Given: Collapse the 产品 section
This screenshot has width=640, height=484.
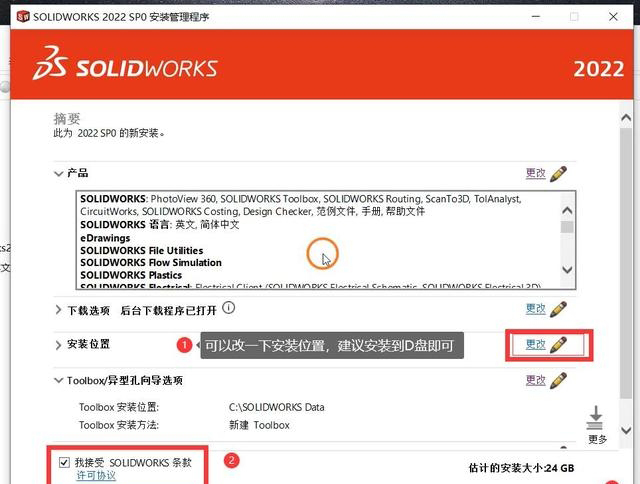Looking at the screenshot, I should point(58,173).
